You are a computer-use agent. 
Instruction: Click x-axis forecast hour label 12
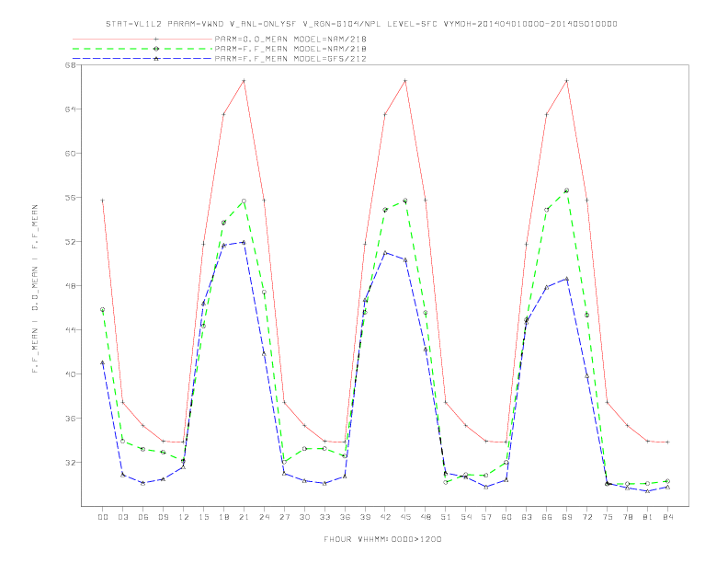[184, 517]
